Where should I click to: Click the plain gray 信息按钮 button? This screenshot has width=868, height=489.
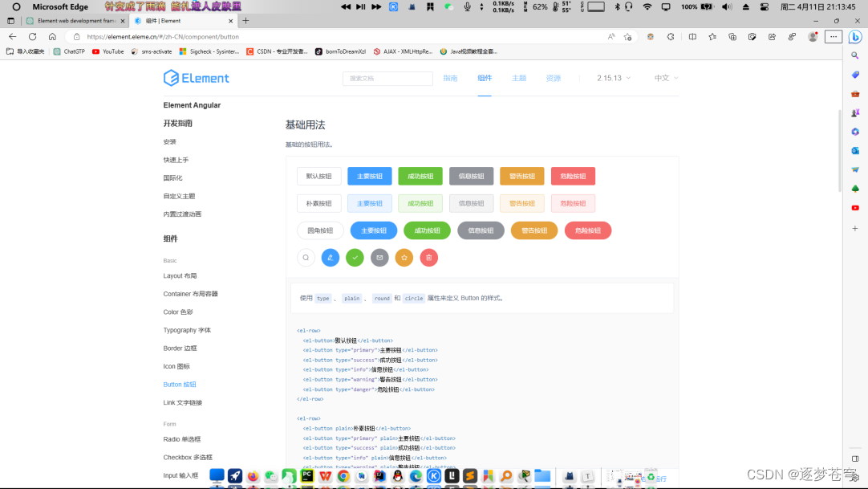tap(472, 203)
